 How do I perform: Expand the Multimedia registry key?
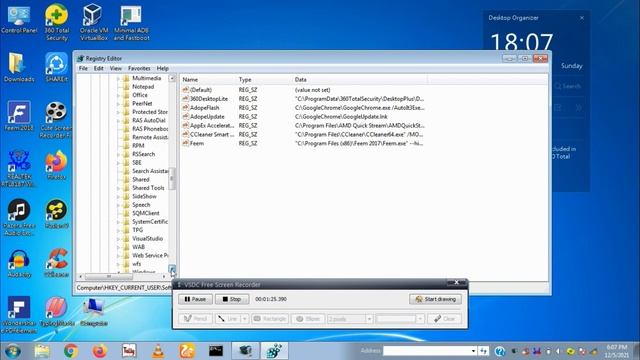click(x=119, y=78)
